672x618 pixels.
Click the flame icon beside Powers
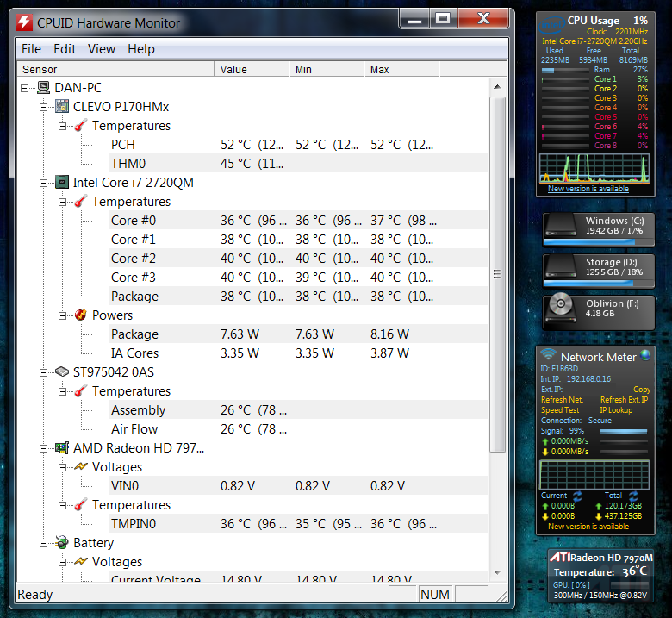(81, 315)
